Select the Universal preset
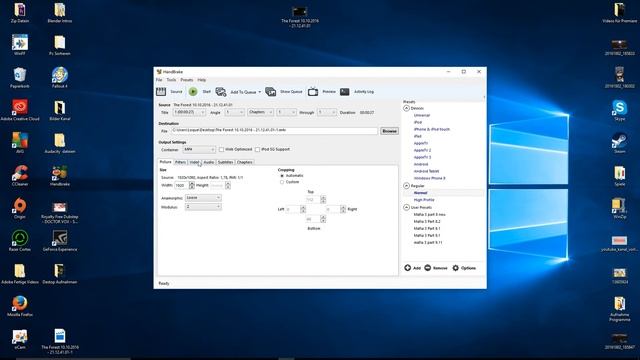The width and height of the screenshot is (640, 360). (422, 116)
